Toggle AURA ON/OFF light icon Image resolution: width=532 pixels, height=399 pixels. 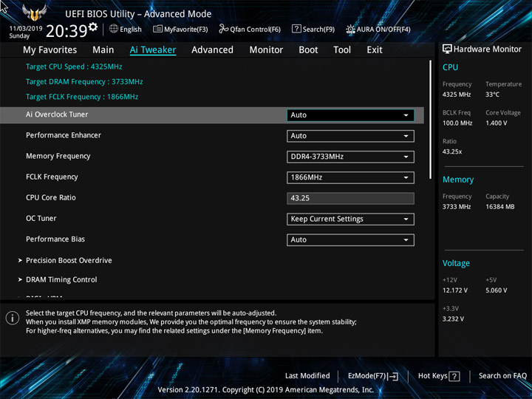(350, 29)
